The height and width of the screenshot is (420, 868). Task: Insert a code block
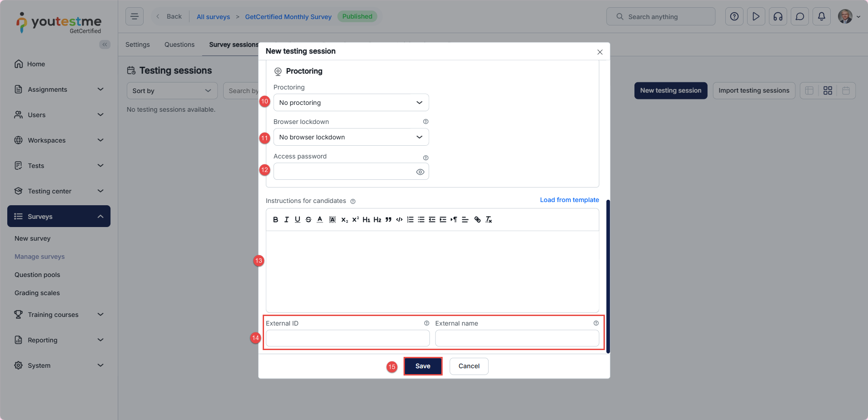pyautogui.click(x=399, y=220)
